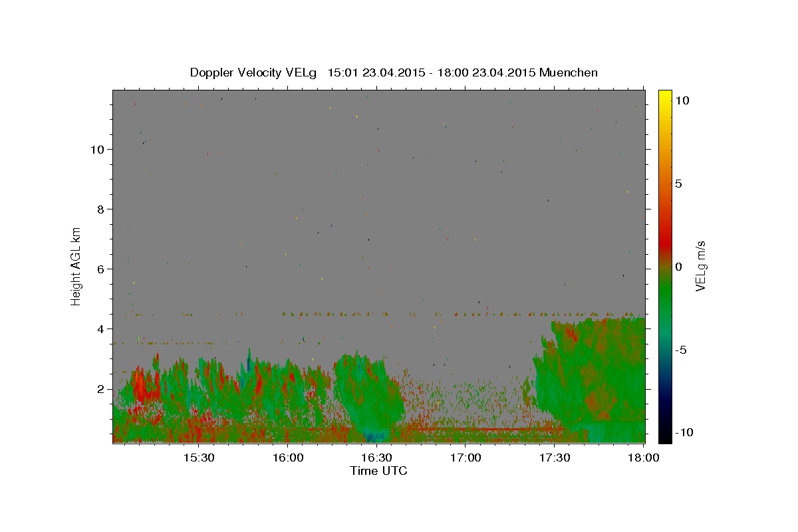This screenshot has width=798, height=532.
Task: Select the 'Muenchen' station name in title
Action: [x=569, y=72]
